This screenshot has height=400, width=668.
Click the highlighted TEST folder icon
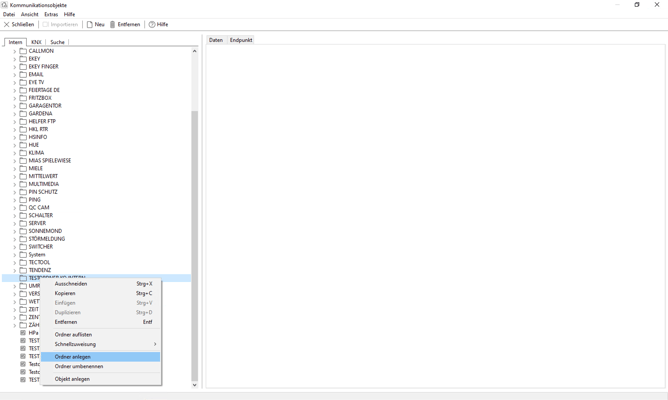pos(23,278)
